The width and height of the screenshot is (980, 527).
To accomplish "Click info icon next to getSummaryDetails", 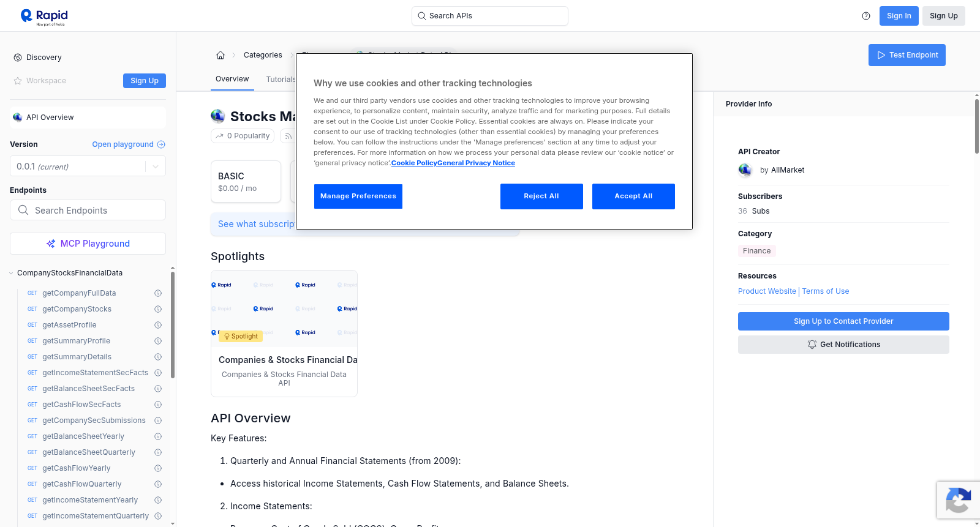I will point(158,357).
